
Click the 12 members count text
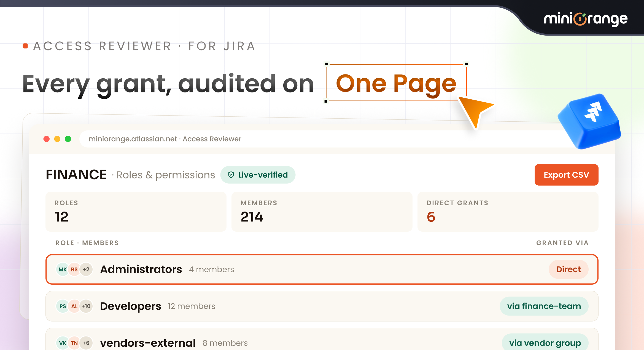tap(192, 306)
